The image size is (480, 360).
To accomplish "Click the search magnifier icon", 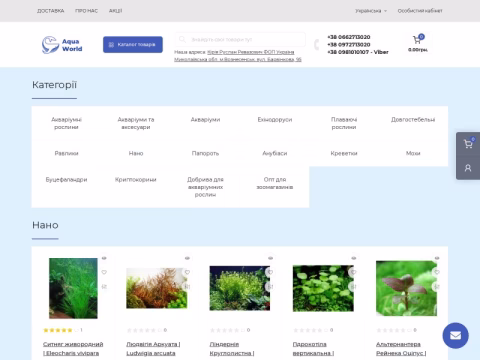I will click(182, 39).
